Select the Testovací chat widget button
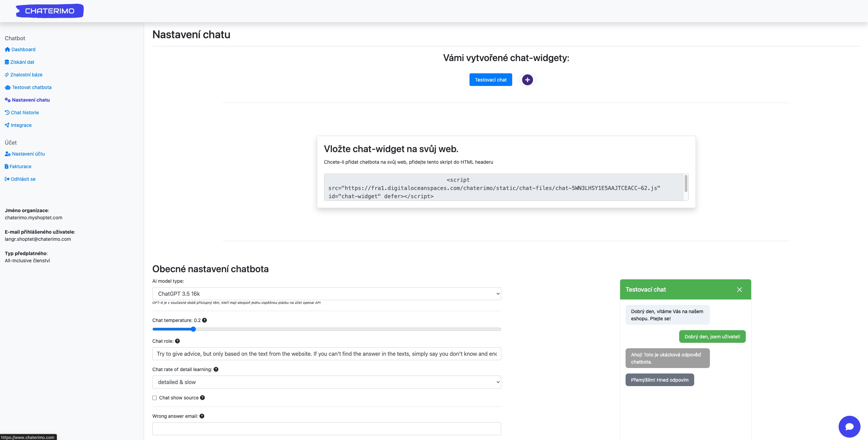 click(491, 80)
